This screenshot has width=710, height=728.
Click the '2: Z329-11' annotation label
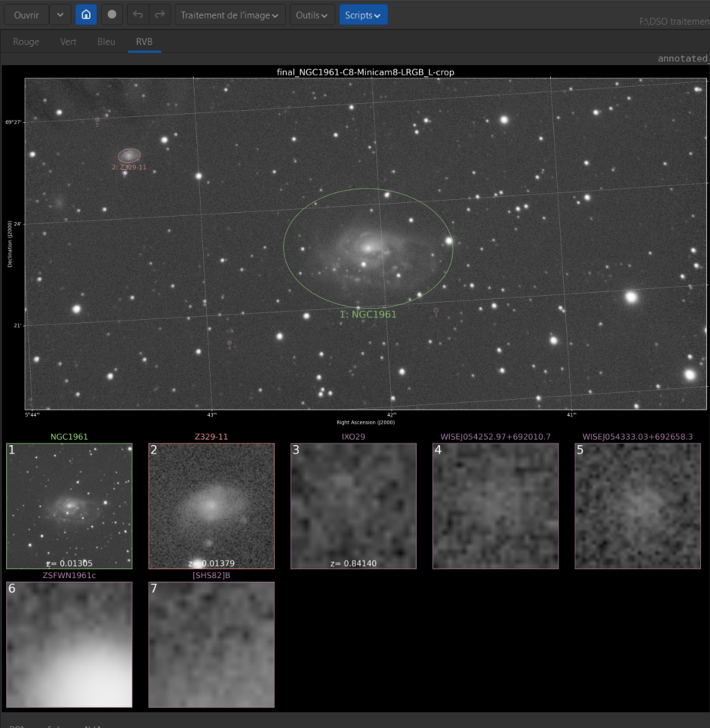click(129, 167)
